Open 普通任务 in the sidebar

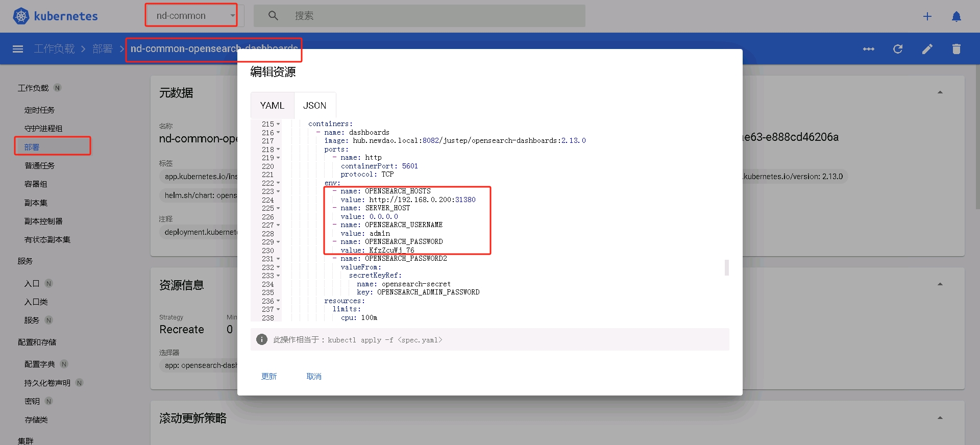(39, 166)
